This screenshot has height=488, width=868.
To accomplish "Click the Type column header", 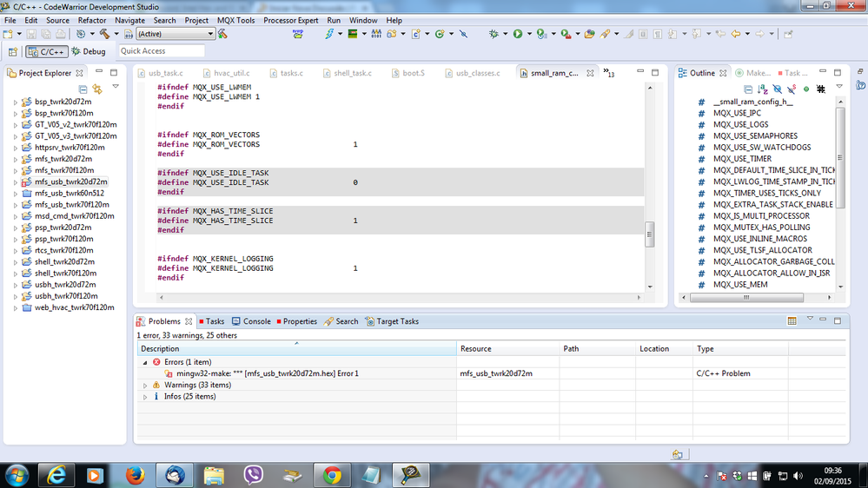I will [740, 348].
